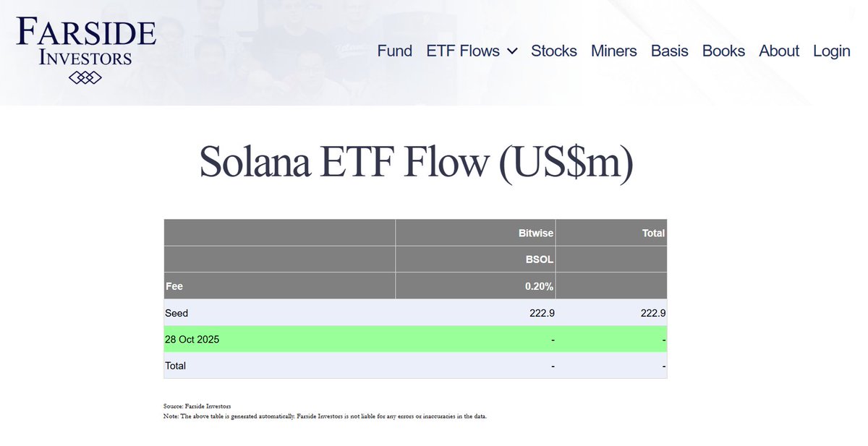Expand the ETF Flows chevron arrow

tap(512, 51)
